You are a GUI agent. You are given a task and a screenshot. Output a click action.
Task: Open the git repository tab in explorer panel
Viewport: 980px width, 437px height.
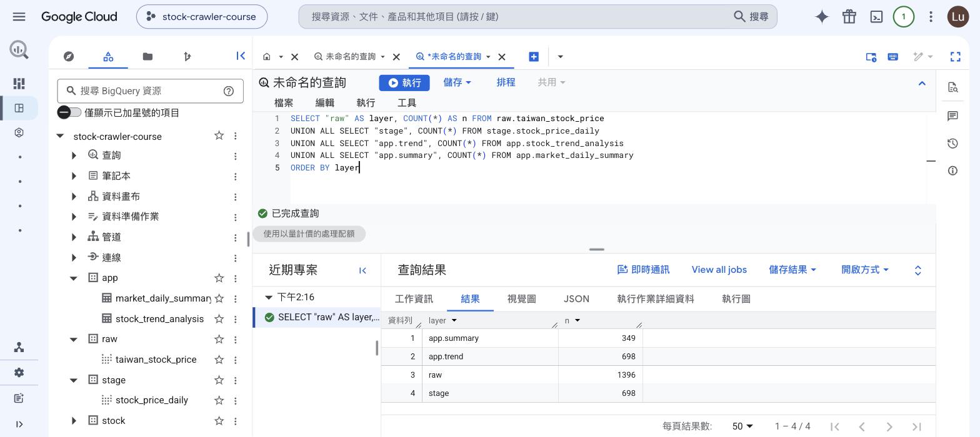(187, 56)
